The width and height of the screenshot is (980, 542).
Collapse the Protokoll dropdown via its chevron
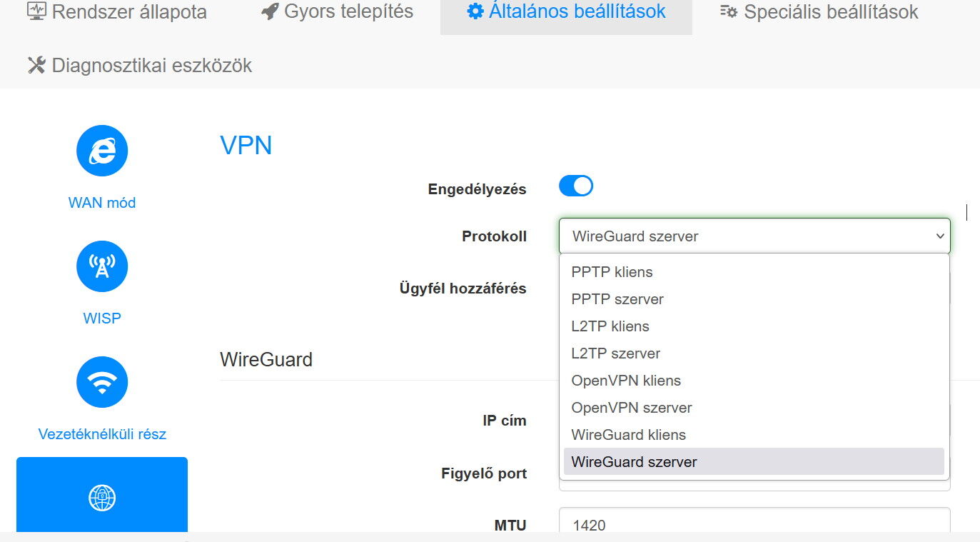coord(939,236)
